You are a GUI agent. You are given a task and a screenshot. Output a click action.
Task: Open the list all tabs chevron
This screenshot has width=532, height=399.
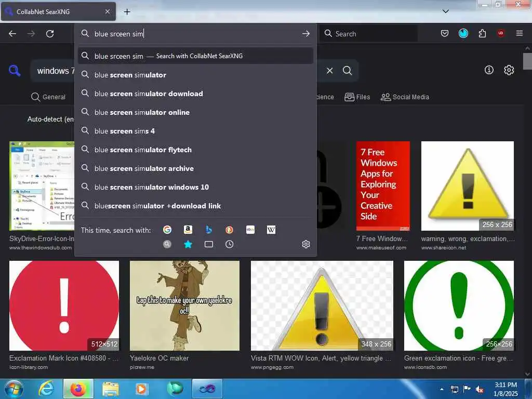(446, 11)
